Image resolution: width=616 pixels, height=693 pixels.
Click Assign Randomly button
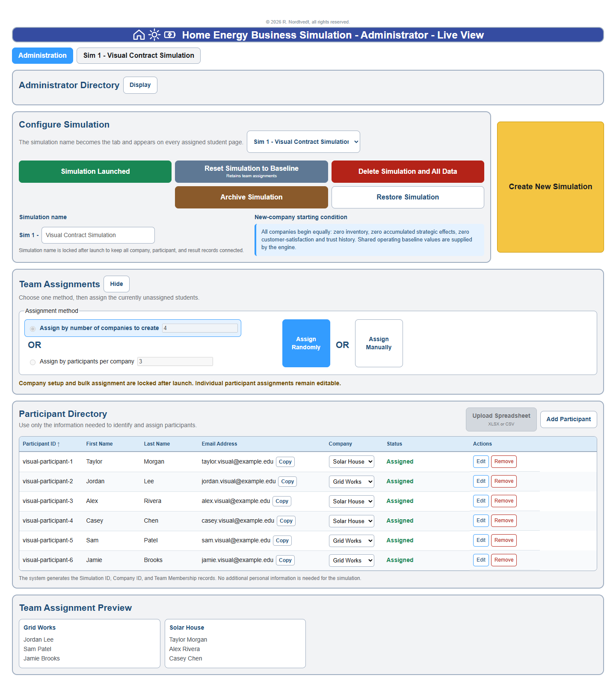(306, 343)
